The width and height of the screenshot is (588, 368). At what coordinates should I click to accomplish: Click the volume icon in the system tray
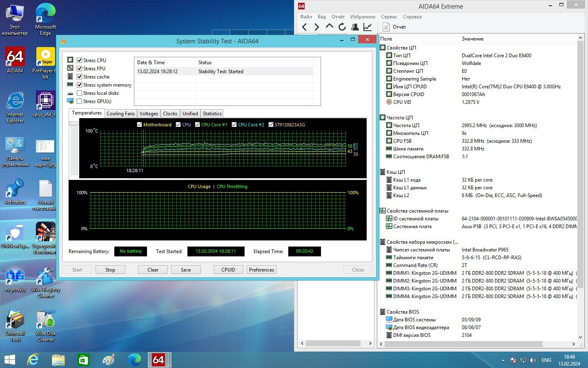coord(532,360)
